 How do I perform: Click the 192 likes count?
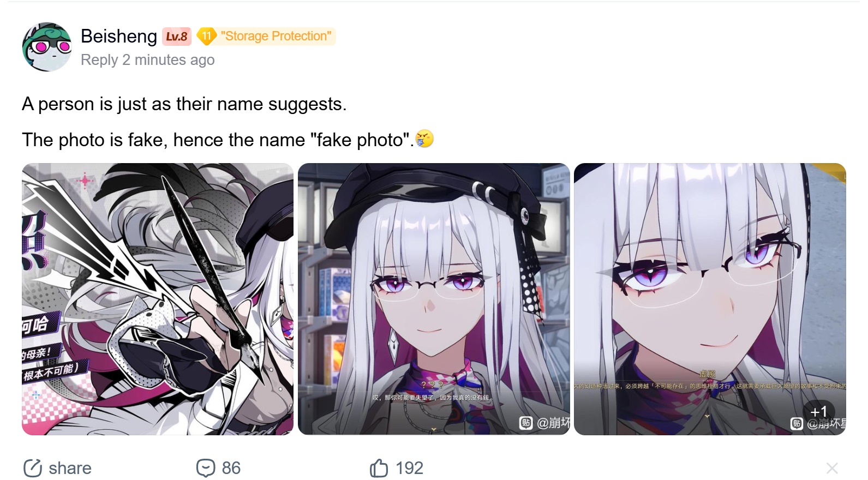409,468
